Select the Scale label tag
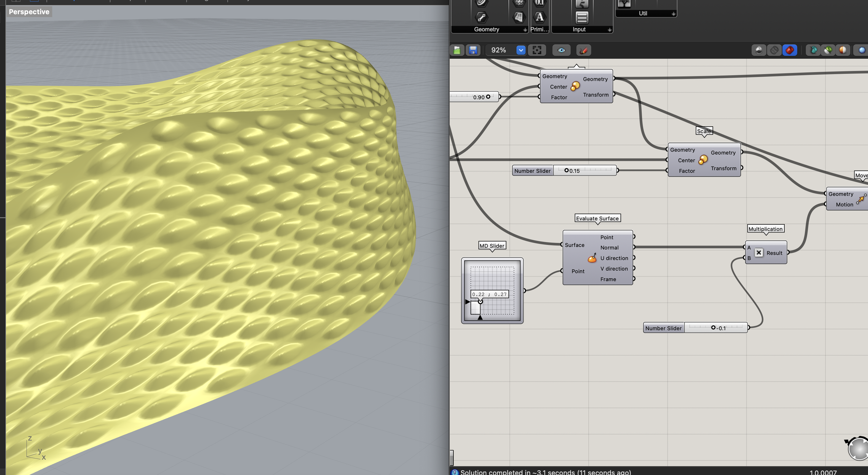Image resolution: width=868 pixels, height=475 pixels. pyautogui.click(x=704, y=131)
